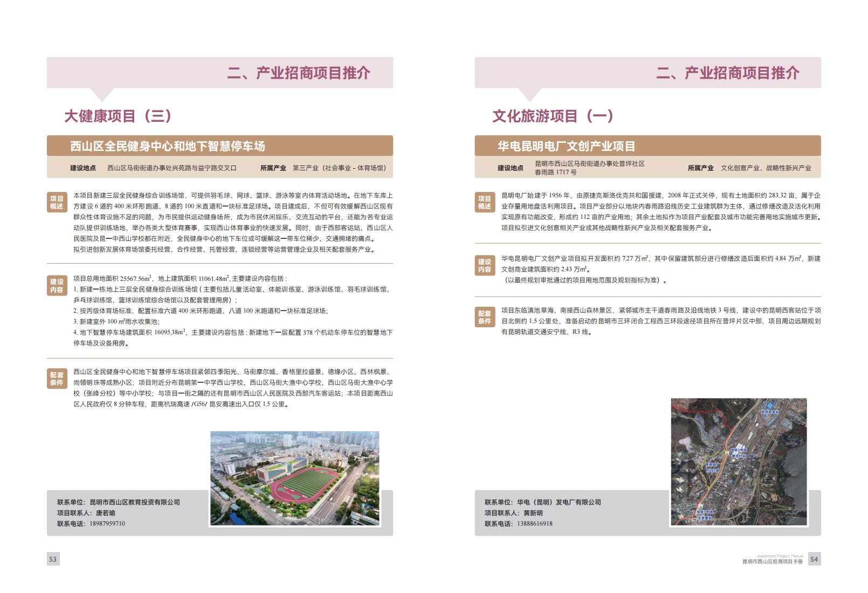Click 联系单位：华电（昆明）发电厂有限公司

[543, 502]
